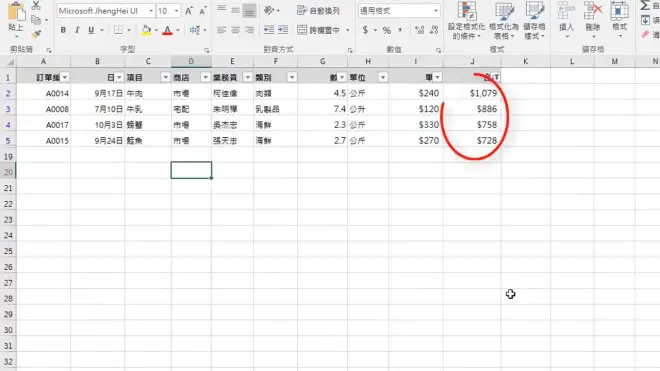The image size is (660, 371).
Task: Decrease decimal places
Action: click(x=434, y=30)
